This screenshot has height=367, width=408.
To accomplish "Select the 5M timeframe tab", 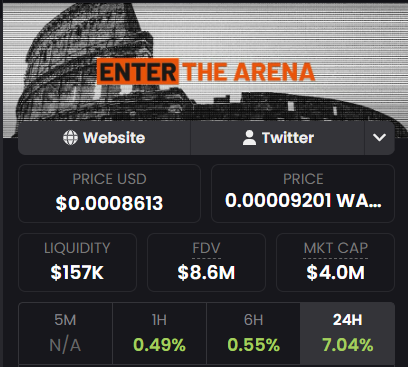I will (x=65, y=333).
